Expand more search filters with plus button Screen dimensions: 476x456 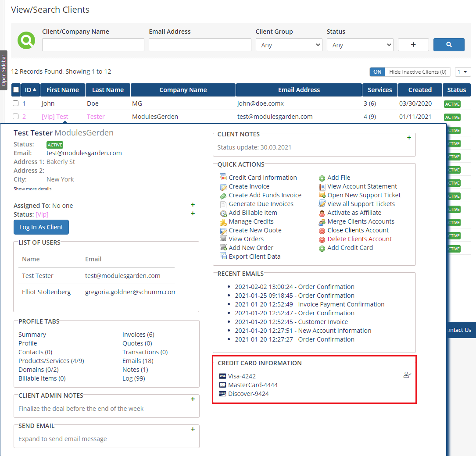413,45
